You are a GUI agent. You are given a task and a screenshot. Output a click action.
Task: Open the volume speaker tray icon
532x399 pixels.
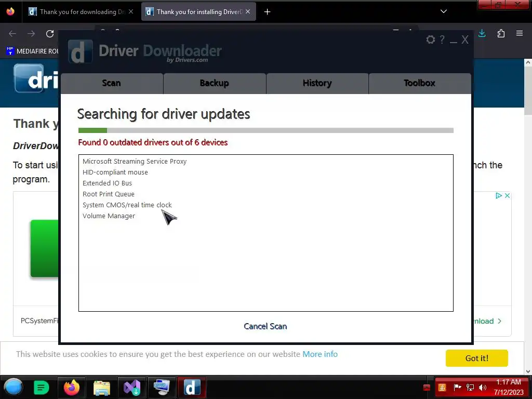pyautogui.click(x=482, y=388)
